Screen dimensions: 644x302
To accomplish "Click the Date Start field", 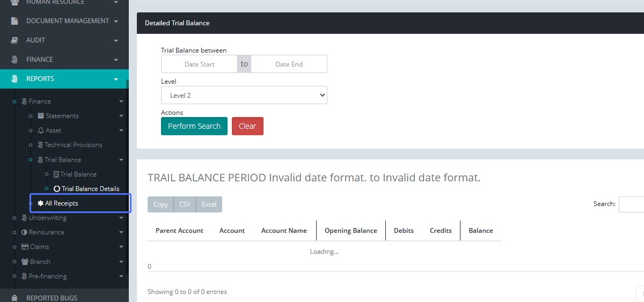I will [x=200, y=64].
